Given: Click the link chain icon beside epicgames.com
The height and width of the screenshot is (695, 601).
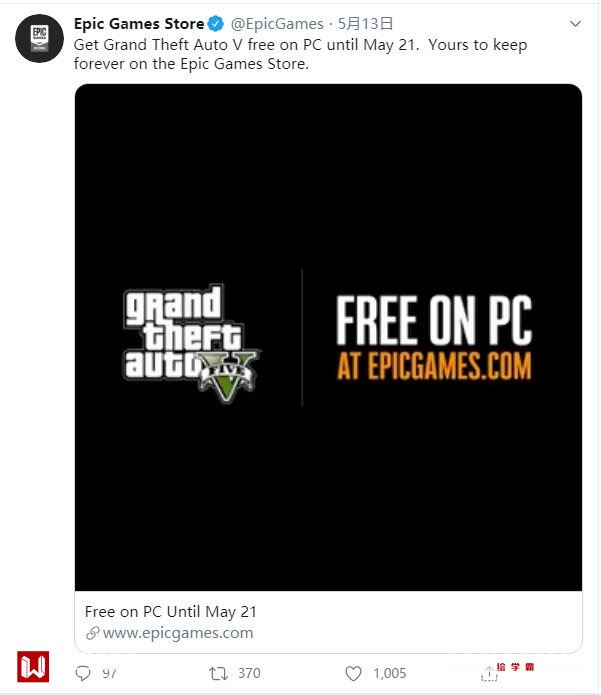Looking at the screenshot, I should pos(93,633).
